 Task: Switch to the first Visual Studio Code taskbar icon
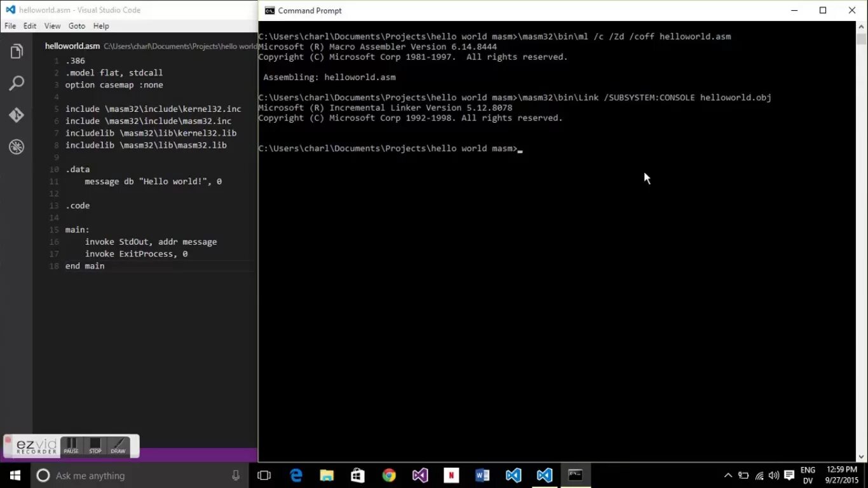coord(513,475)
